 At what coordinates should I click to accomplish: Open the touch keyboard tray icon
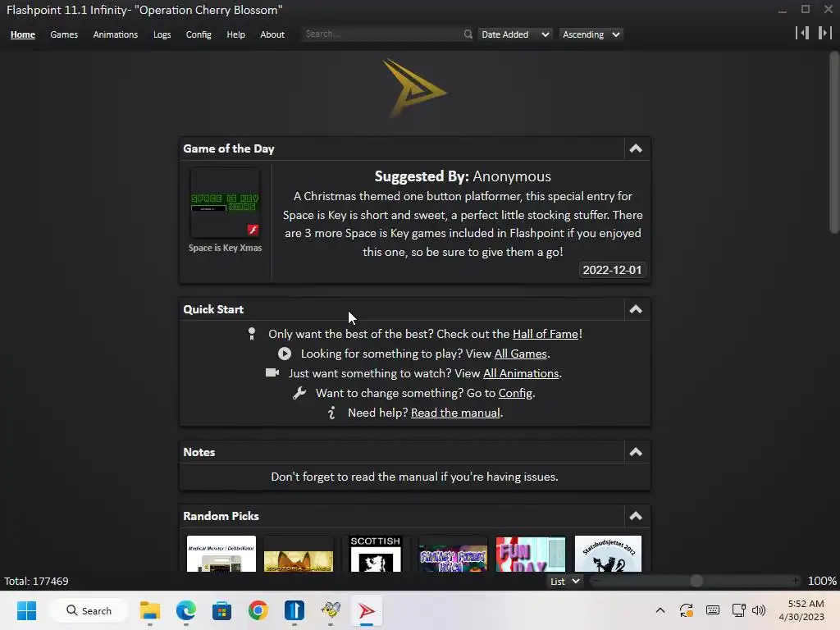pos(713,610)
